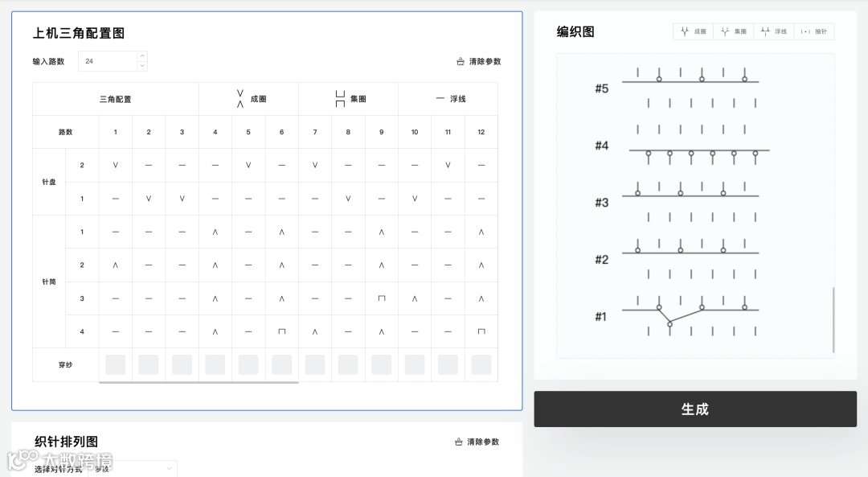Click the 成圈 header with V-shaped icon

(x=248, y=99)
